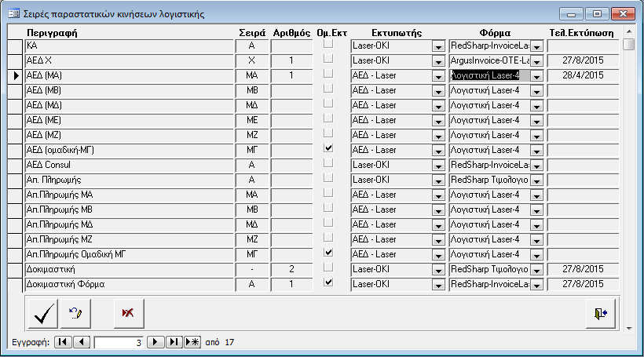Select row selector for ΑΕΔ Consul
This screenshot has height=357, width=644.
[x=16, y=165]
